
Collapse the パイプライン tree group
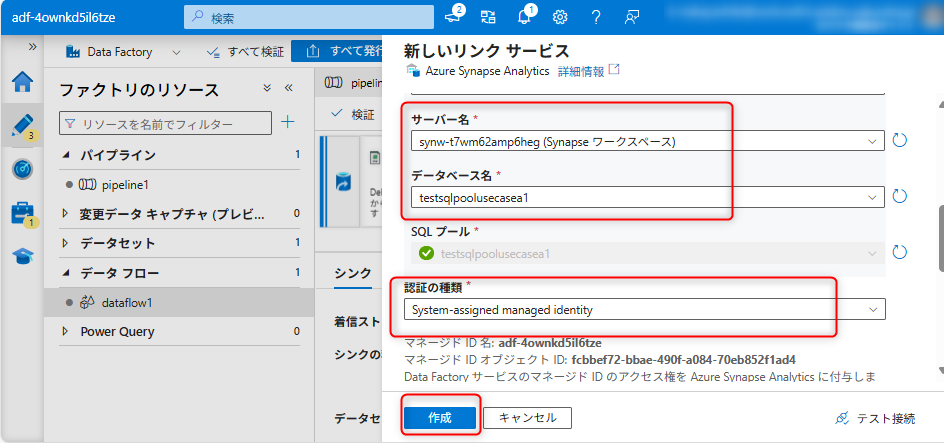[x=66, y=155]
